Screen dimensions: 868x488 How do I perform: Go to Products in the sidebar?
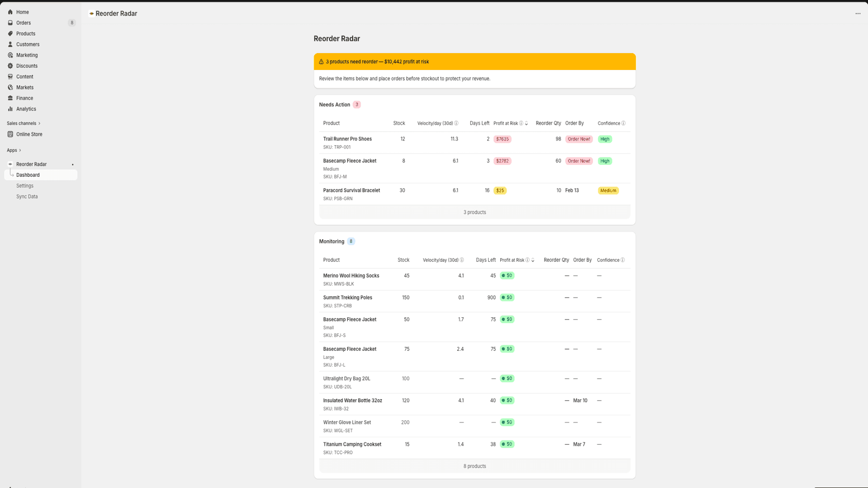coord(41,34)
